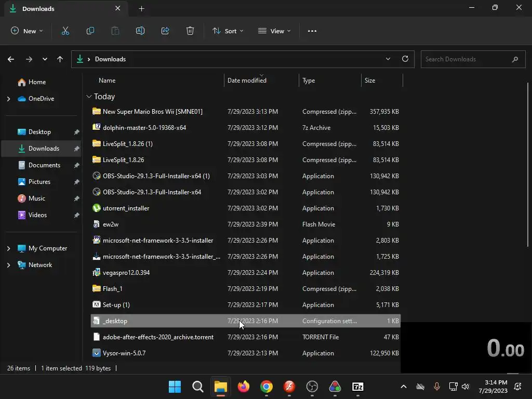This screenshot has height=399, width=532.
Task: Sort by the Date modified column header
Action: click(247, 81)
